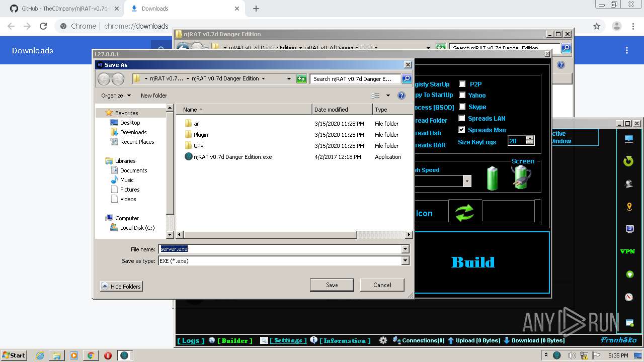Increase the Size KeyLogs spinner value
Image resolution: width=644 pixels, height=362 pixels.
pos(529,139)
